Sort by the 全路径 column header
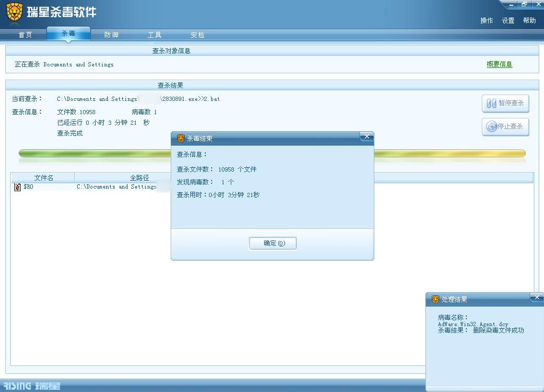The image size is (544, 392). [x=139, y=178]
